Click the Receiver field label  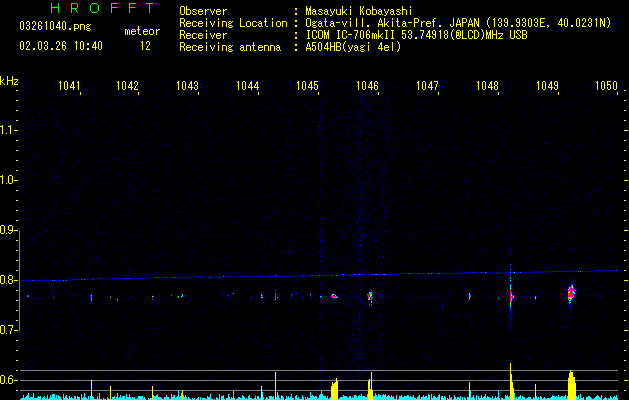coord(203,35)
